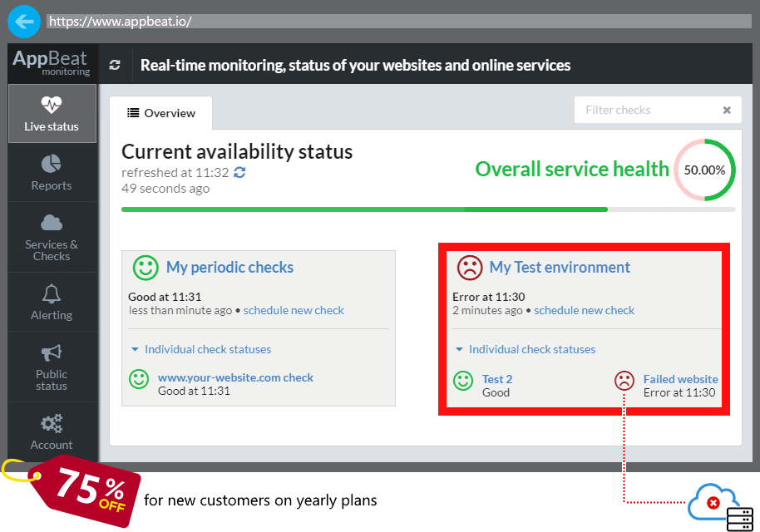Schedule new check for periodic checks
Screen dimensions: 760x532
tap(294, 310)
